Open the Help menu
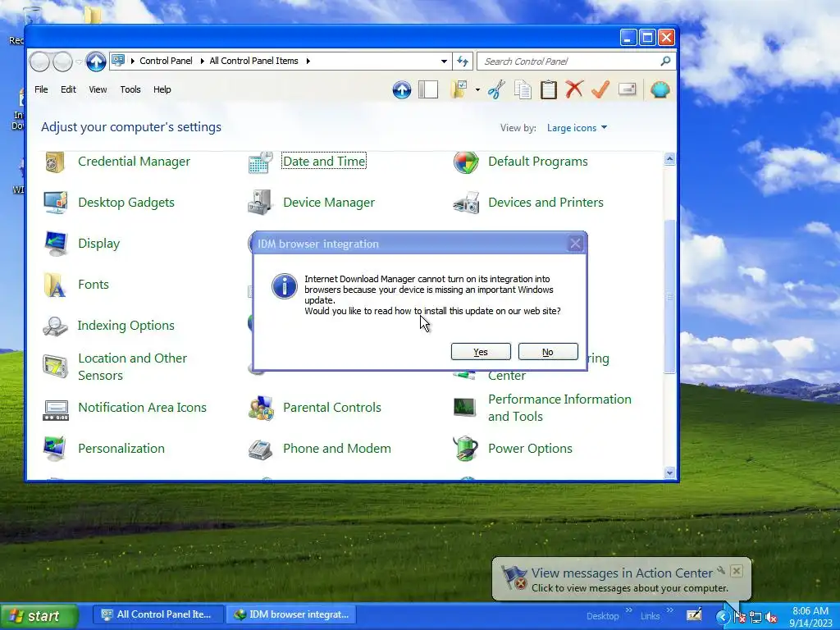 162,89
